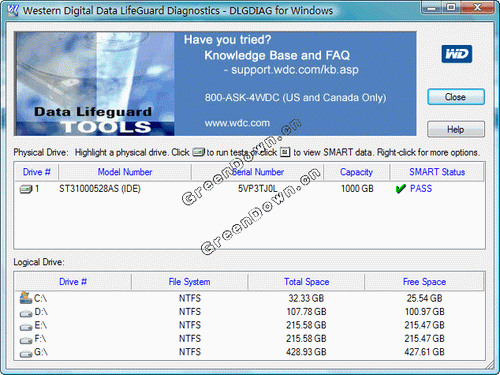This screenshot has height=375, width=500.
Task: Click 107.78 GB total space value
Action: pos(306,312)
